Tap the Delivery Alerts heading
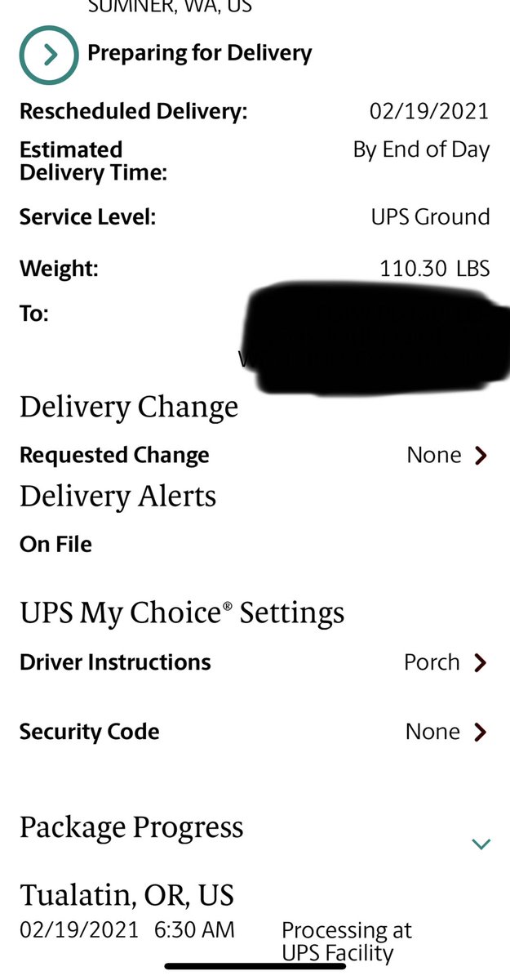Viewport: 510px width, 980px height. point(118,497)
